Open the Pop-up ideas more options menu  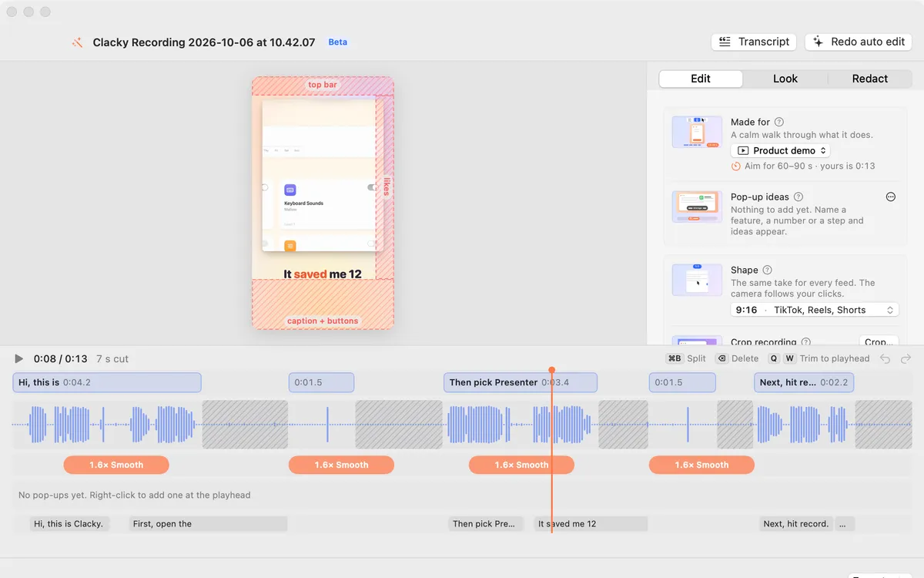(x=891, y=197)
